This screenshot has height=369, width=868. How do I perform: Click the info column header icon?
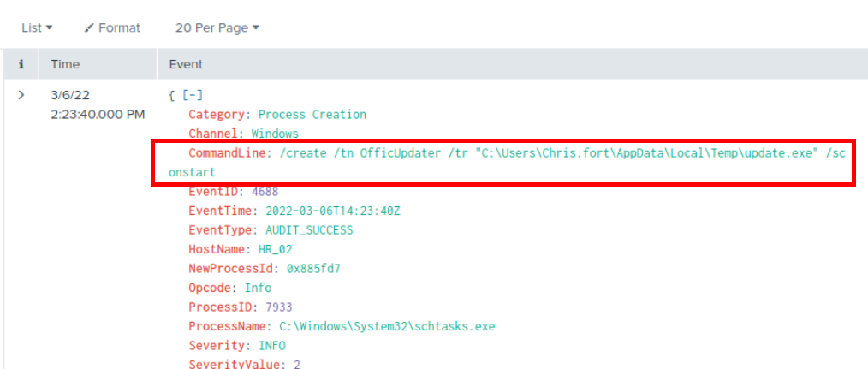[x=21, y=64]
